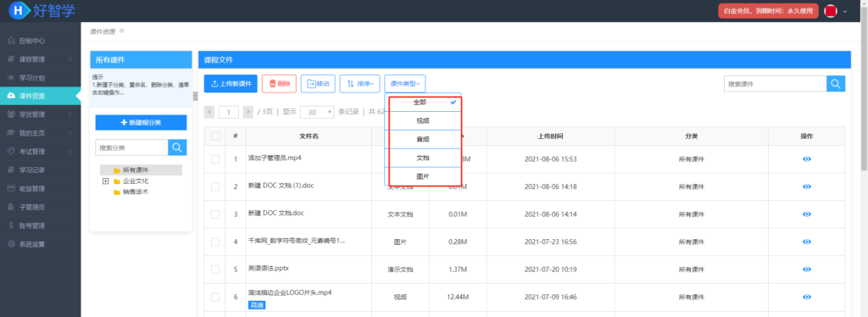Image resolution: width=868 pixels, height=317 pixels.
Task: Preview 英语语法.pptx via eye icon
Action: [807, 270]
